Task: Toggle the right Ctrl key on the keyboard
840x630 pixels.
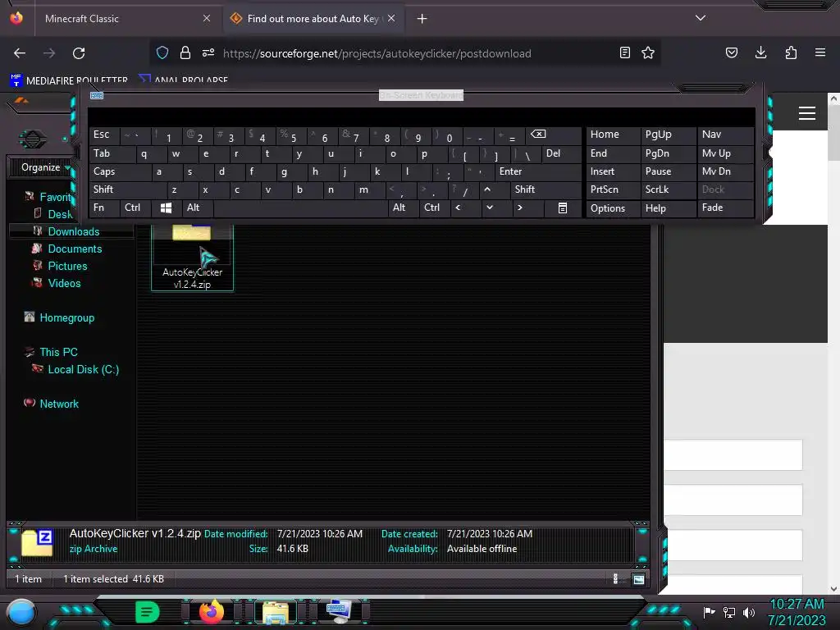Action: coord(434,208)
